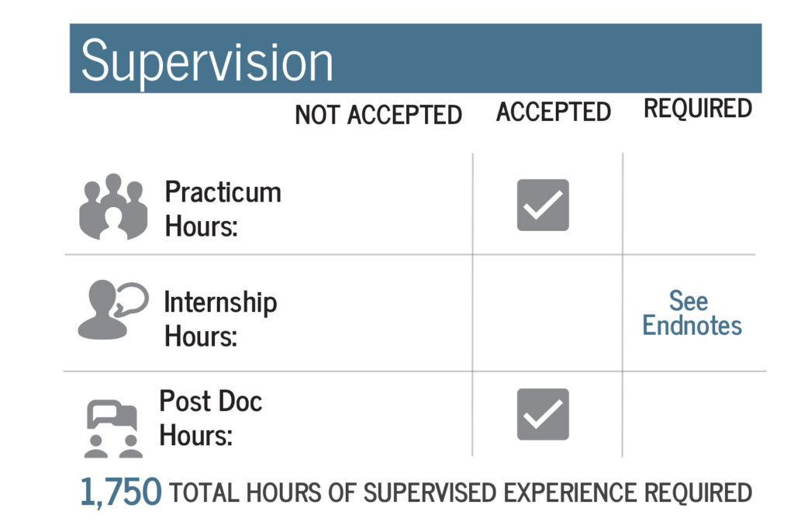Click the Post Doc Hours label
Viewport: 794px width, 532px height.
click(210, 417)
